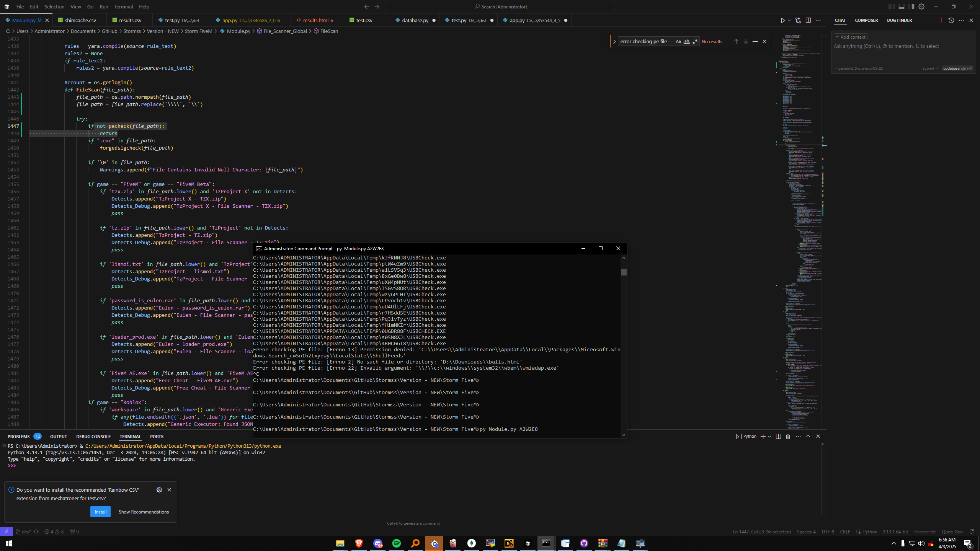Click the 'Ask anything' chat input field

903,46
